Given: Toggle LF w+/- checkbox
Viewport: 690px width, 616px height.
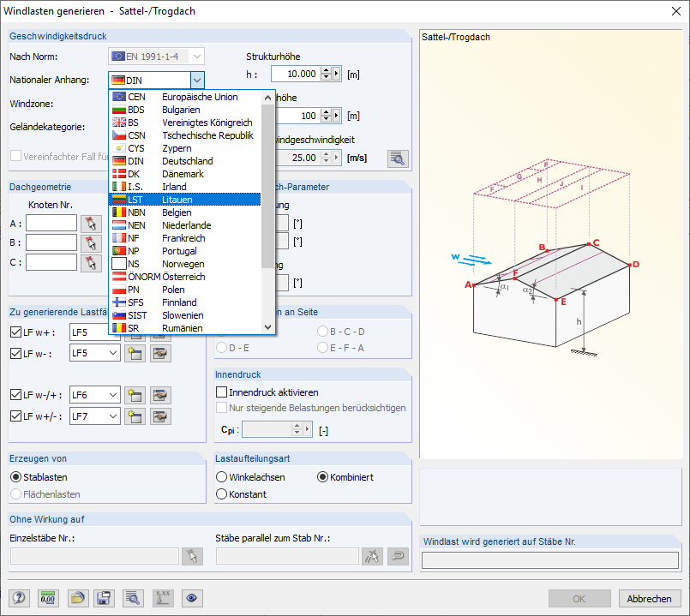Looking at the screenshot, I should pyautogui.click(x=15, y=416).
